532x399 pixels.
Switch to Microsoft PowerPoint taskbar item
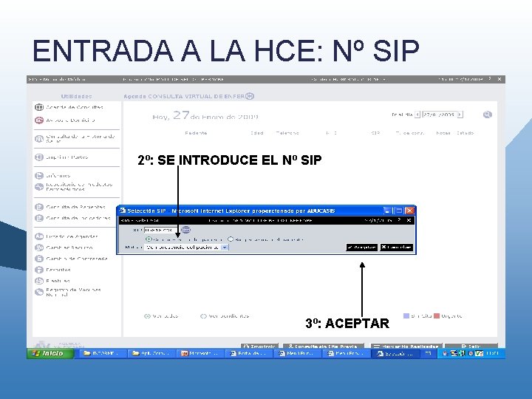[x=201, y=353]
